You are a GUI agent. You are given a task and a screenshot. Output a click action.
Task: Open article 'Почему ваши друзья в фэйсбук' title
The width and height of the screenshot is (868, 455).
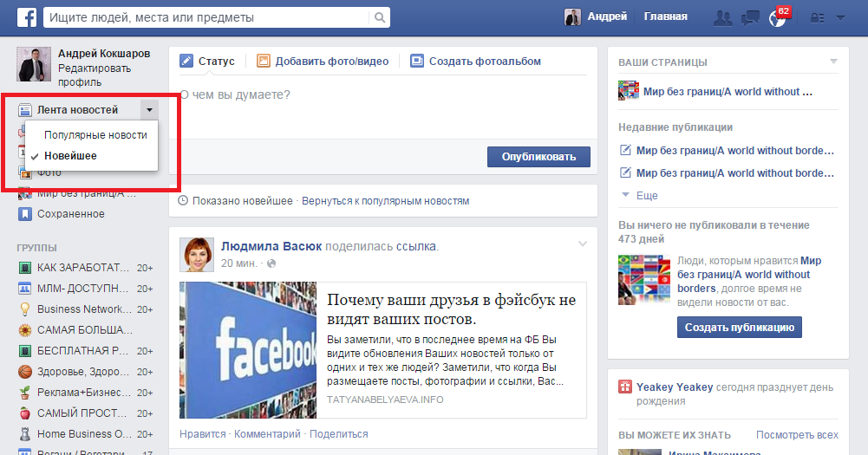point(451,309)
